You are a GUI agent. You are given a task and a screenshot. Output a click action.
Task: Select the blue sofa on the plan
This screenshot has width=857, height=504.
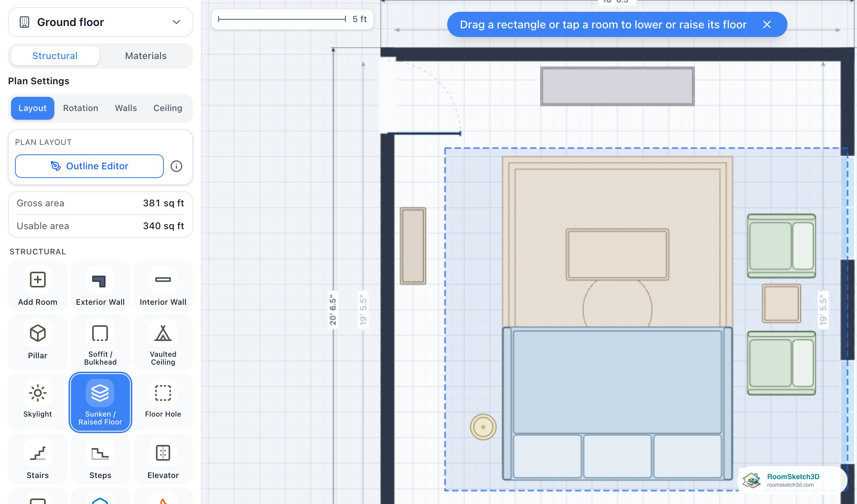tap(617, 404)
